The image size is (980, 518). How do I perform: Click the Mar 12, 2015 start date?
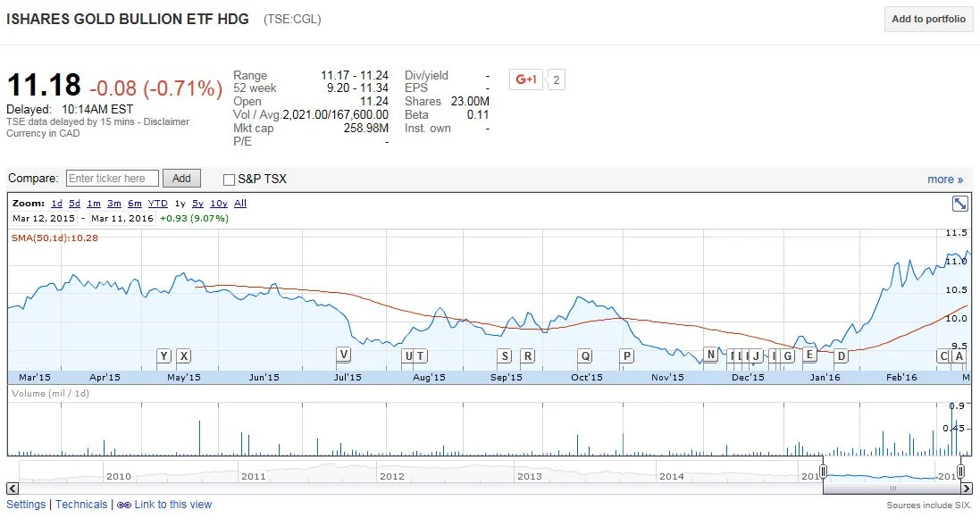pos(44,218)
